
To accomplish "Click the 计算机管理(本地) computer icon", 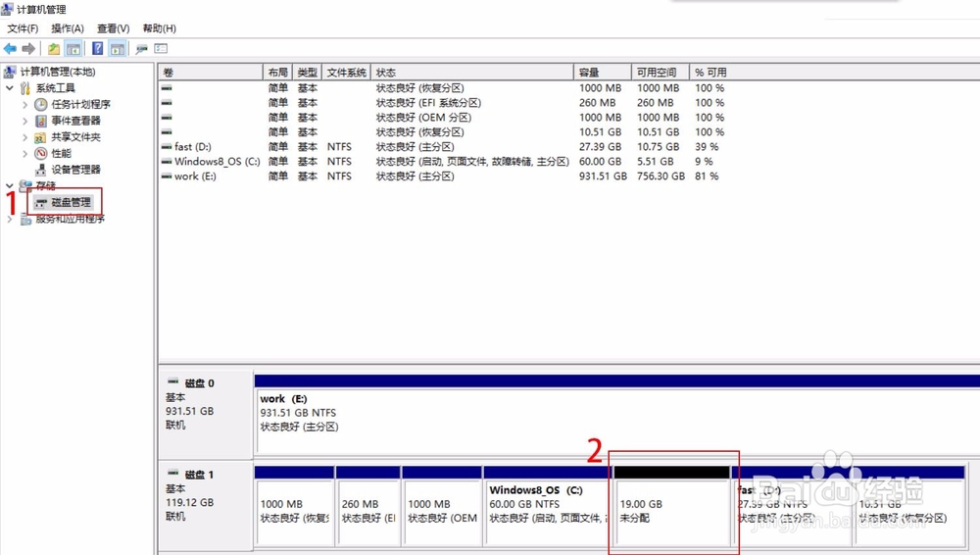I will point(10,72).
